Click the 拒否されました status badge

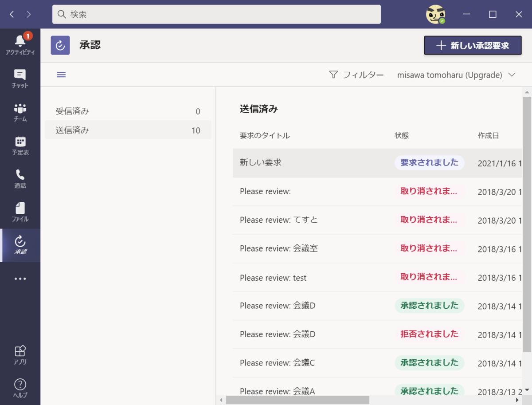[429, 334]
